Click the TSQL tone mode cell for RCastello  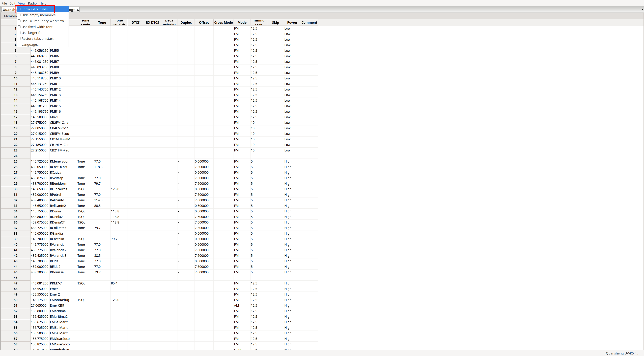click(x=81, y=239)
